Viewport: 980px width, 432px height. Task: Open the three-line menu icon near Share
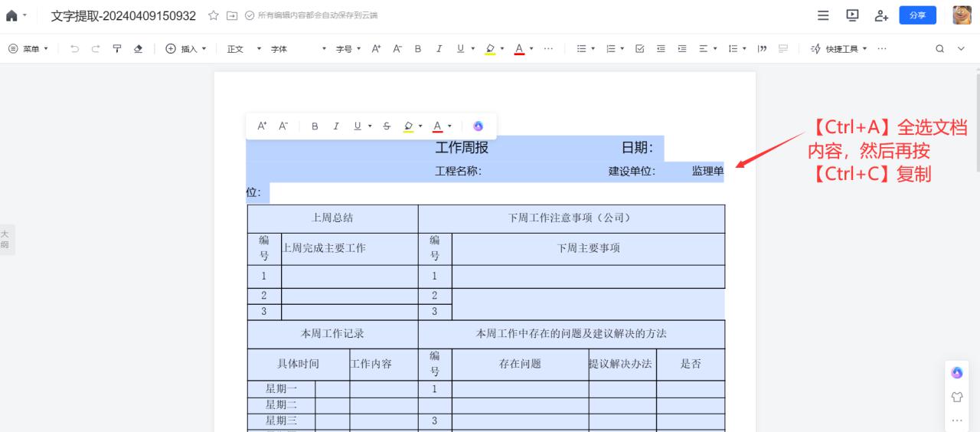823,15
